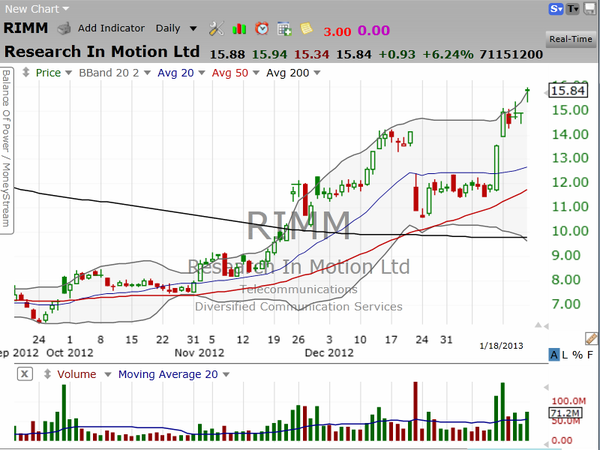Click the 1/18/2013 date label
Image resolution: width=600 pixels, height=450 pixels.
pyautogui.click(x=501, y=346)
